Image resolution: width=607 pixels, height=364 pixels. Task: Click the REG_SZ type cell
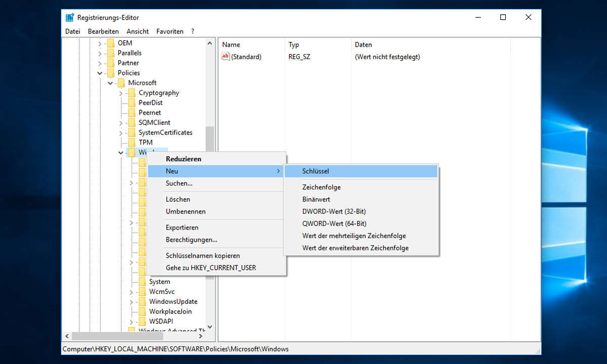[x=299, y=57]
